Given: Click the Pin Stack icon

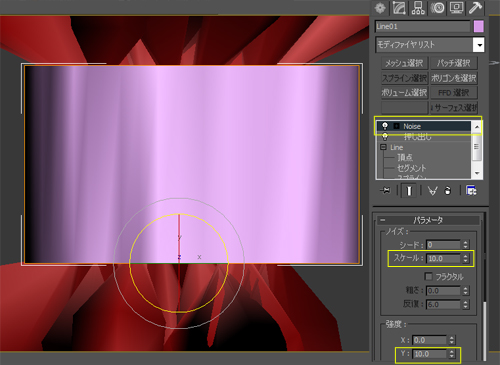Looking at the screenshot, I should pos(385,191).
